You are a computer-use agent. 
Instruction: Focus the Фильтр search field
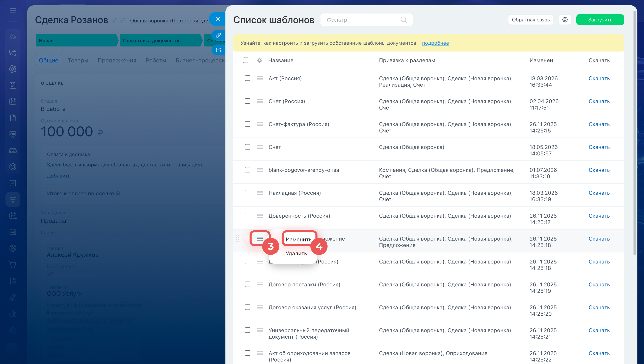tap(366, 20)
